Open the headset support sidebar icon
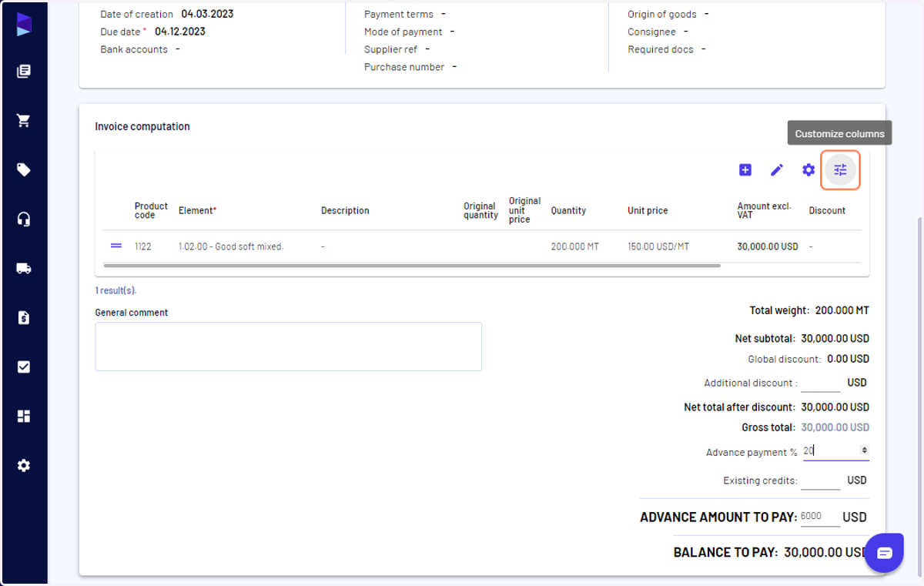Screen dimensions: 924x586 [x=24, y=219]
